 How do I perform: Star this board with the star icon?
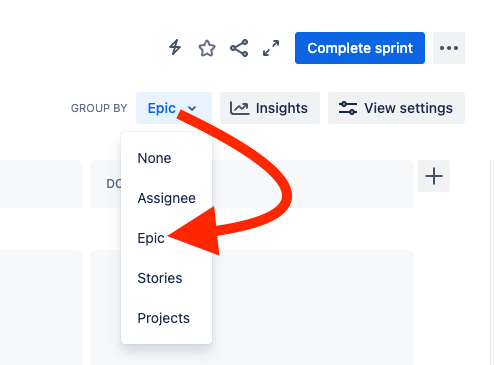207,48
